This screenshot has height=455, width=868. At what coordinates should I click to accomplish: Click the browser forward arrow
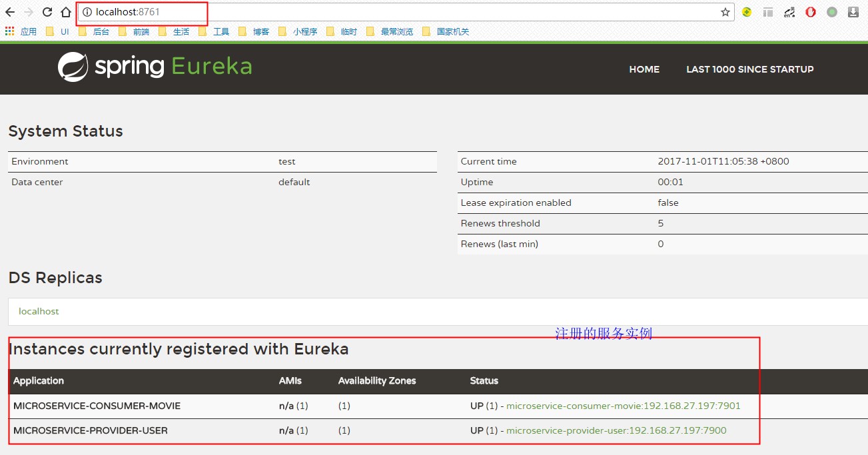[x=29, y=12]
